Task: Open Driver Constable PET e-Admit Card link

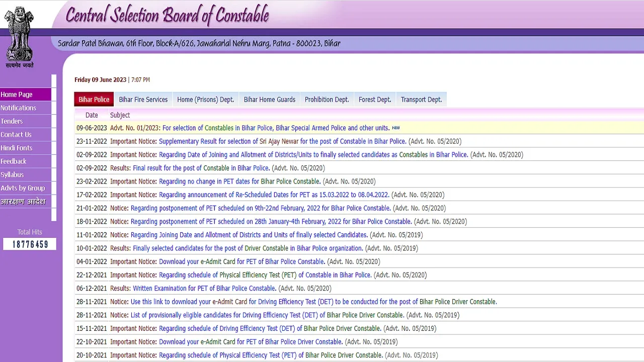Action: [x=251, y=342]
